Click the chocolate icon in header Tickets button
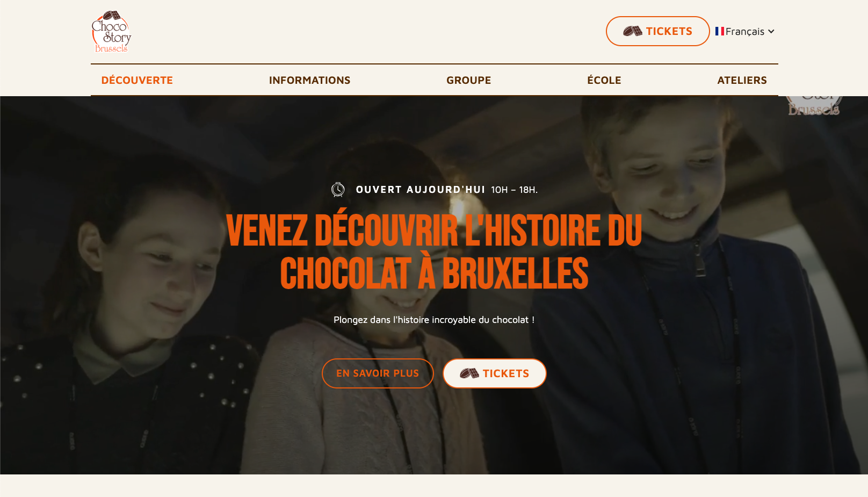This screenshot has height=497, width=868. [633, 31]
